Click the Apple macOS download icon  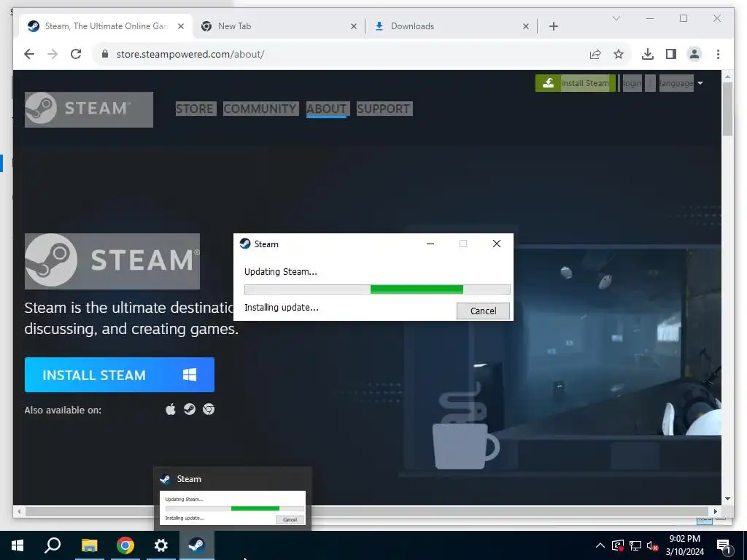pos(171,409)
